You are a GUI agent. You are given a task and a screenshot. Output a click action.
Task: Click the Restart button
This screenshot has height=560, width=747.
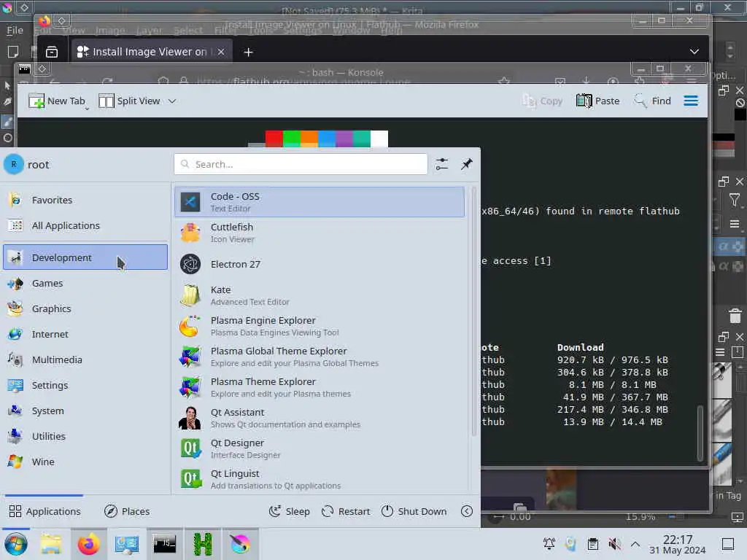click(x=346, y=511)
